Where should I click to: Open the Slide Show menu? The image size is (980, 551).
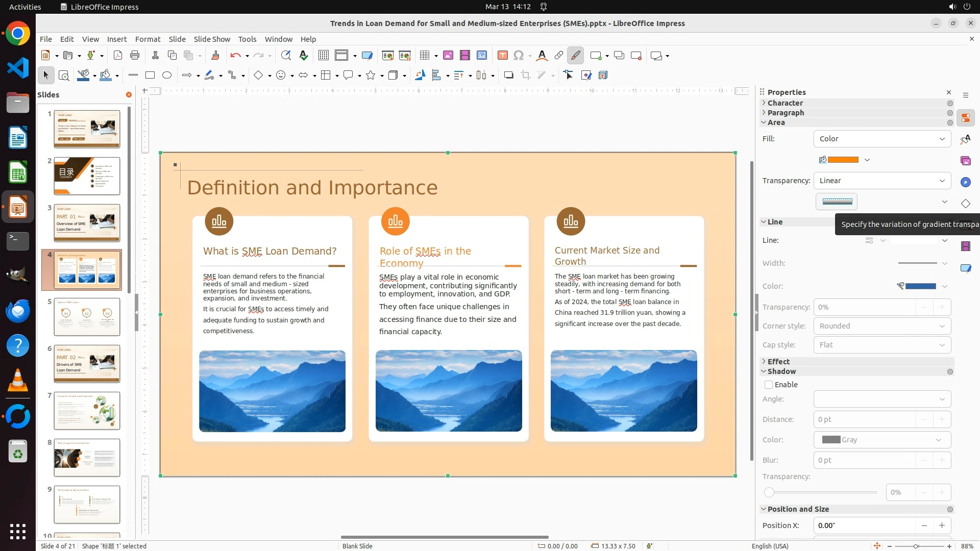pos(212,39)
